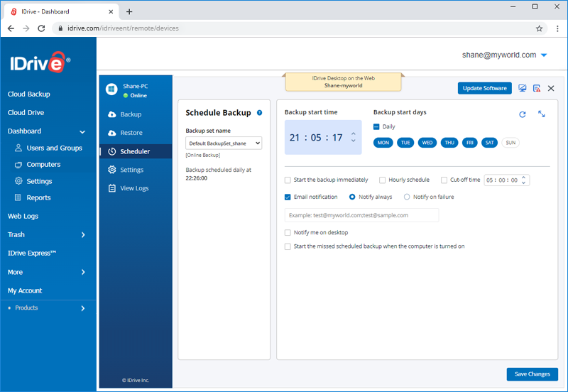Expand the Products submenu arrow
Image resolution: width=568 pixels, height=392 pixels.
pos(83,308)
